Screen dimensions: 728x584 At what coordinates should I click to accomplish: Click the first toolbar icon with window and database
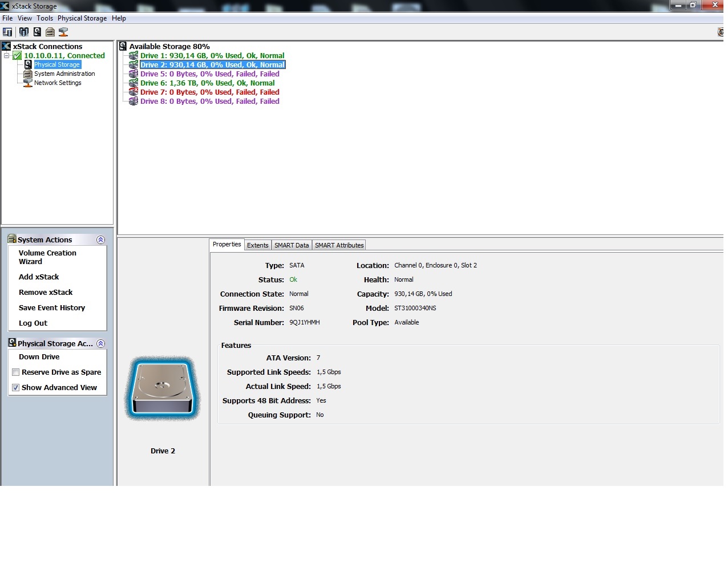tap(7, 32)
